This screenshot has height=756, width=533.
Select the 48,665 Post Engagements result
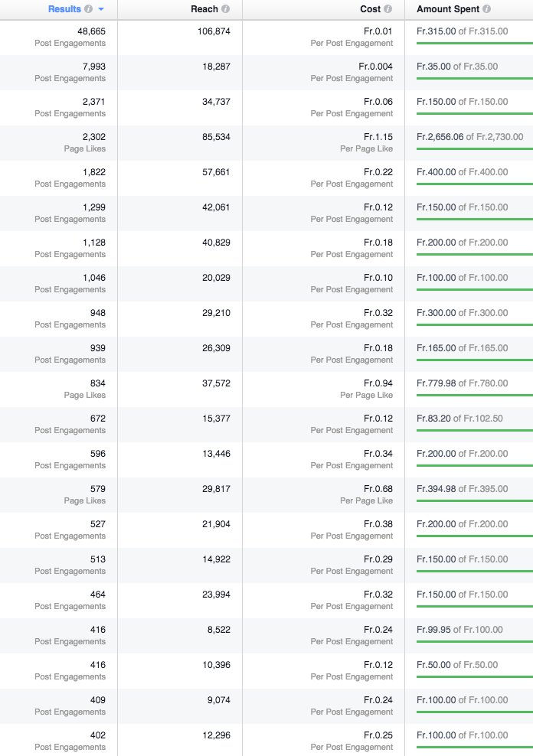pos(91,31)
